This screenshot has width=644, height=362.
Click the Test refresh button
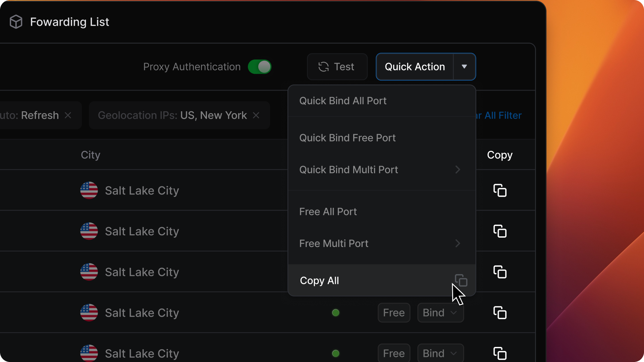[337, 67]
